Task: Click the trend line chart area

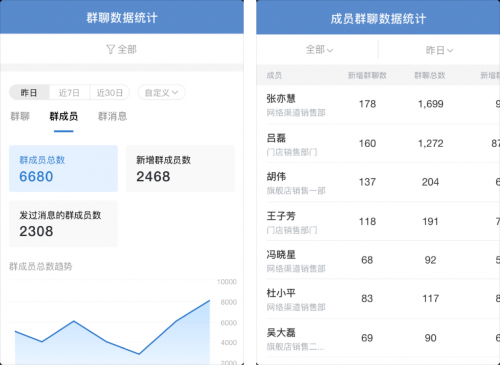Action: pyautogui.click(x=112, y=323)
